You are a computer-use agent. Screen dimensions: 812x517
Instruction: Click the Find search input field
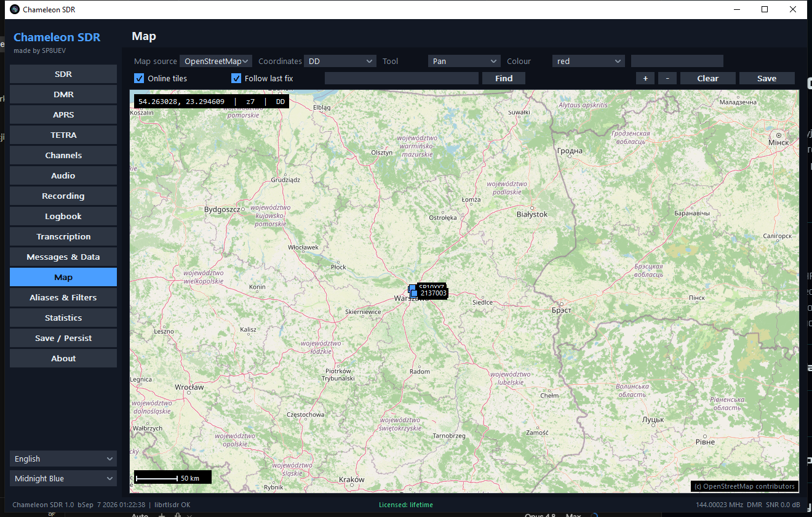click(x=402, y=78)
